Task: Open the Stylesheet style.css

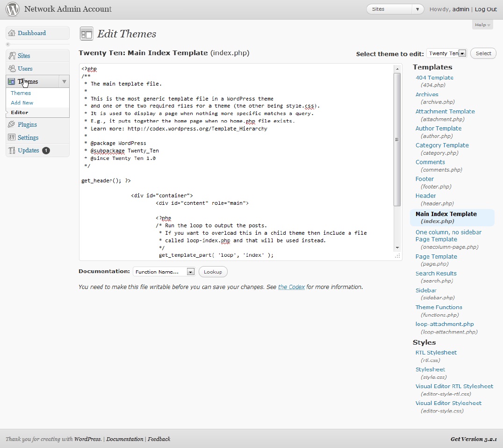Action: click(430, 369)
